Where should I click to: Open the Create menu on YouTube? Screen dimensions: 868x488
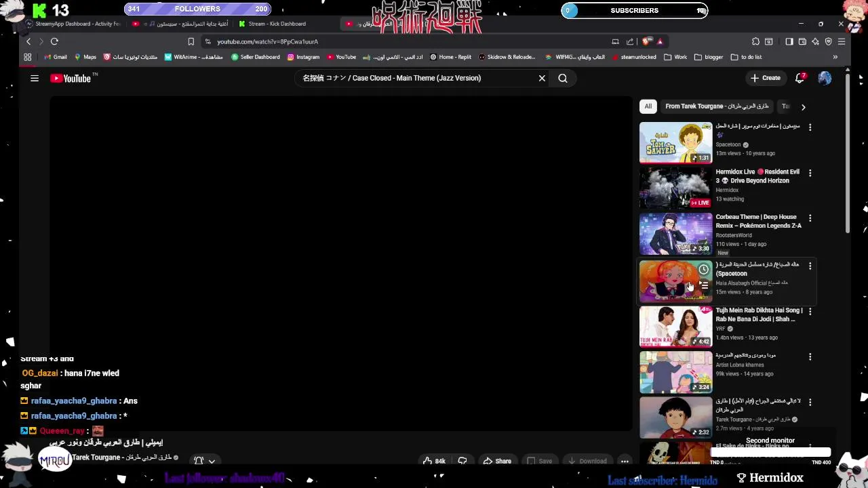point(766,78)
